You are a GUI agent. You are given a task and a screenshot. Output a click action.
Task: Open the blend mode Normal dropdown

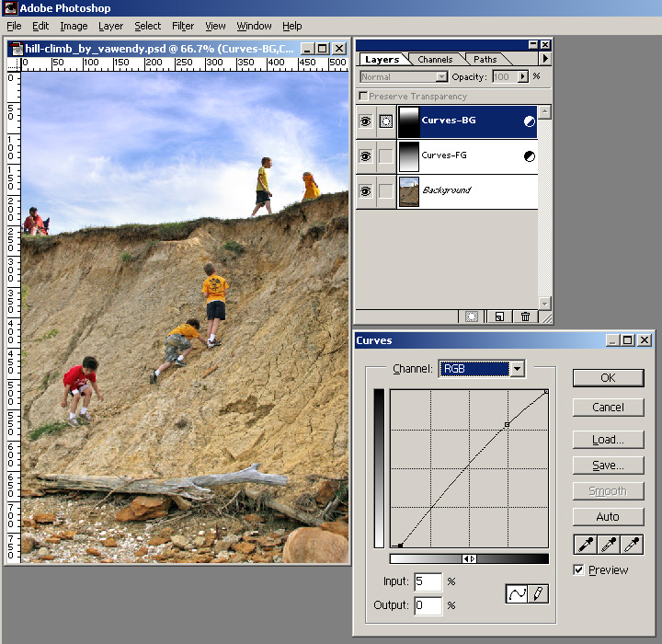pyautogui.click(x=441, y=77)
